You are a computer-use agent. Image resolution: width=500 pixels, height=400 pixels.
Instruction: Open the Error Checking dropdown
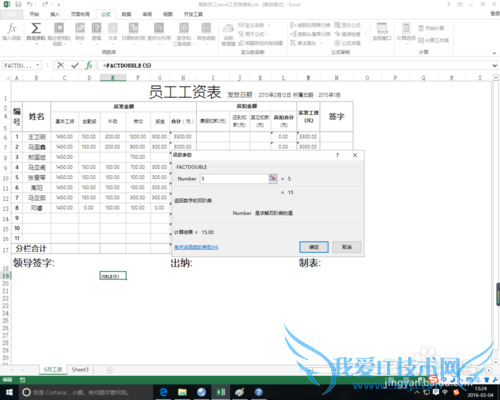tap(365, 34)
